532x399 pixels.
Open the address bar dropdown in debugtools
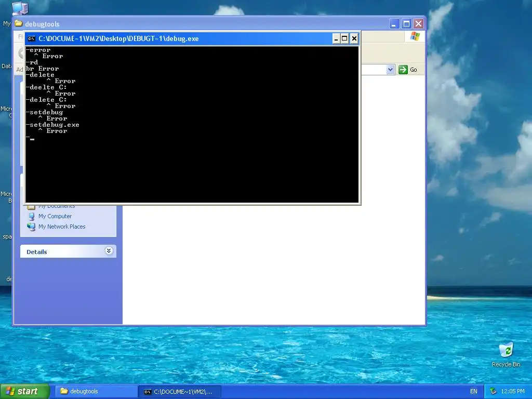tap(390, 70)
